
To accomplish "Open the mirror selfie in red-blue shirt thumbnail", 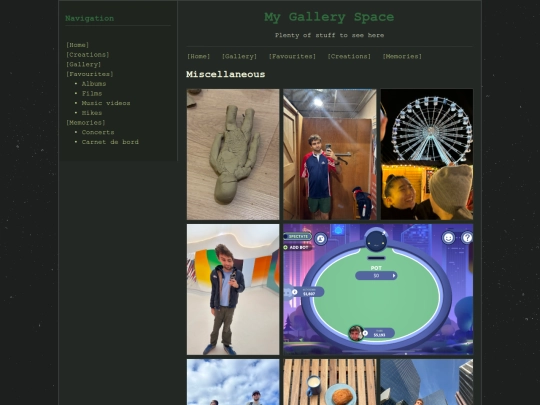I will click(330, 154).
